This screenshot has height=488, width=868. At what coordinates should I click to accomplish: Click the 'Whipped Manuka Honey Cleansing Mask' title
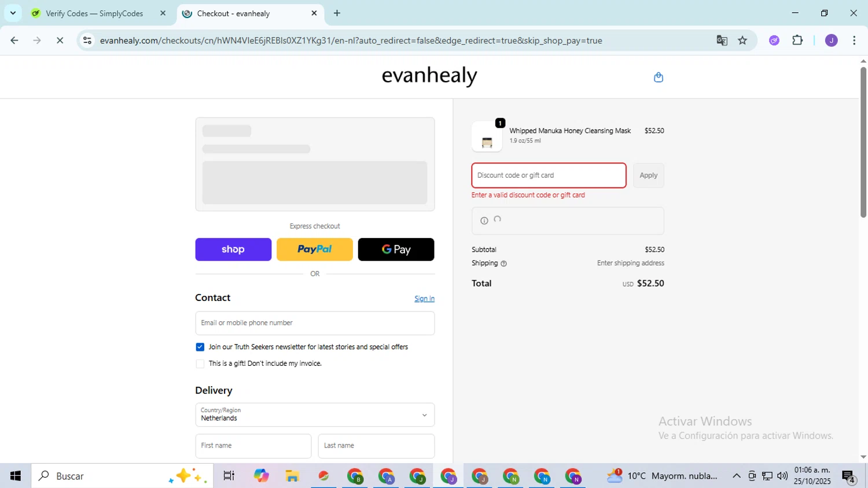[570, 131]
